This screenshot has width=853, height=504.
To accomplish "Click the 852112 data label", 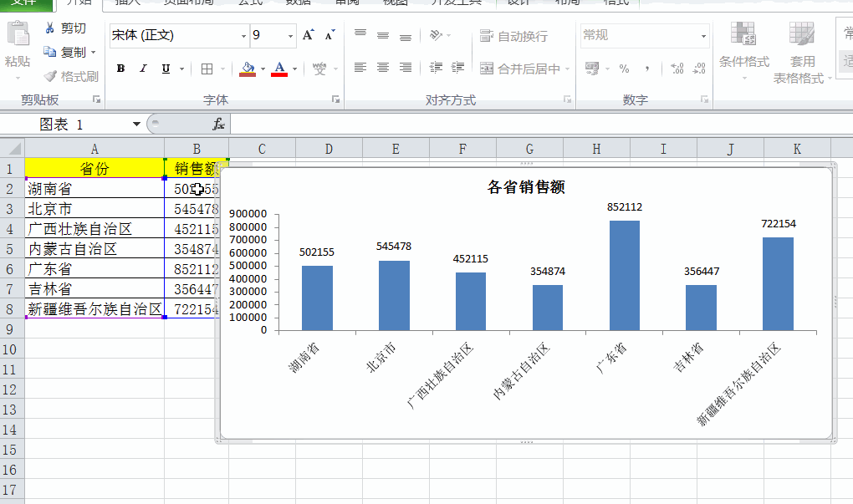I will 625,207.
